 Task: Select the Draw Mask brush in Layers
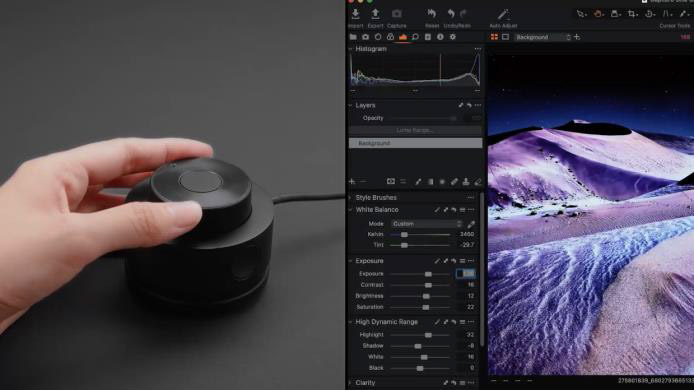[418, 181]
